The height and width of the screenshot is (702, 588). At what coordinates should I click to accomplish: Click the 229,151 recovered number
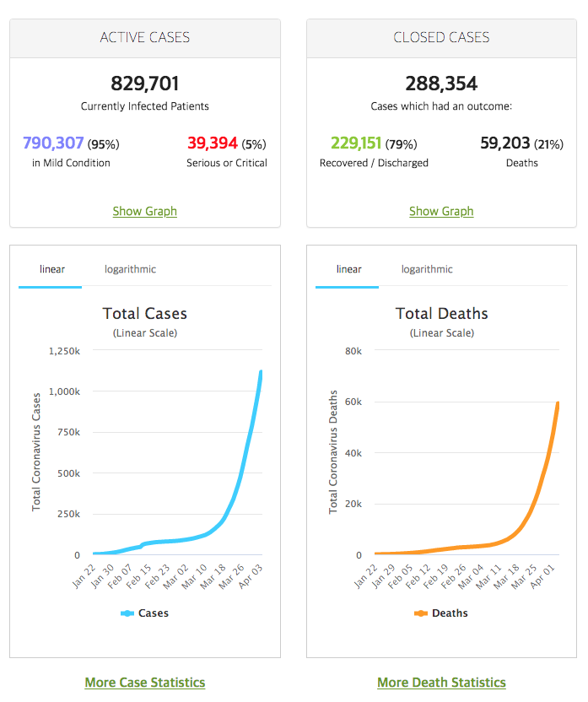pos(356,143)
